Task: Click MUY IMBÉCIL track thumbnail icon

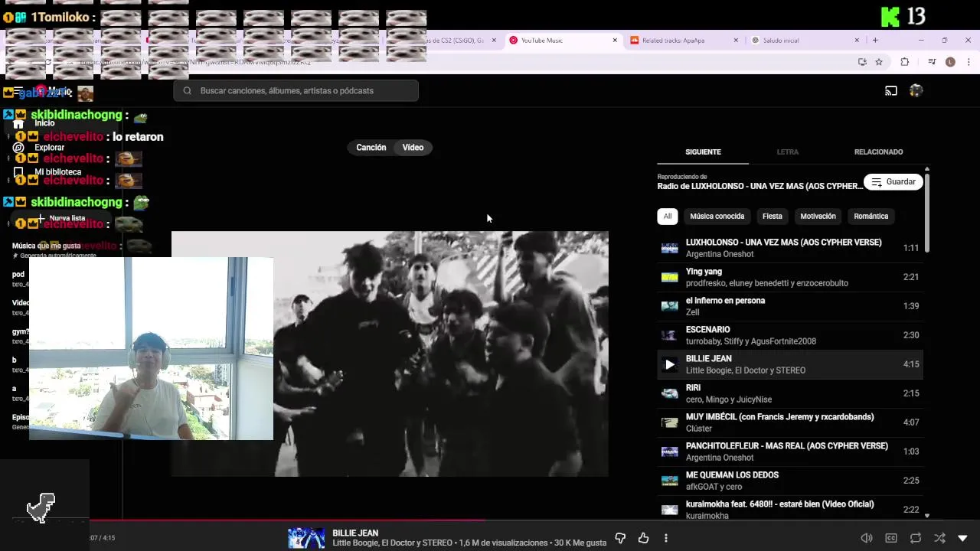Action: 670,422
